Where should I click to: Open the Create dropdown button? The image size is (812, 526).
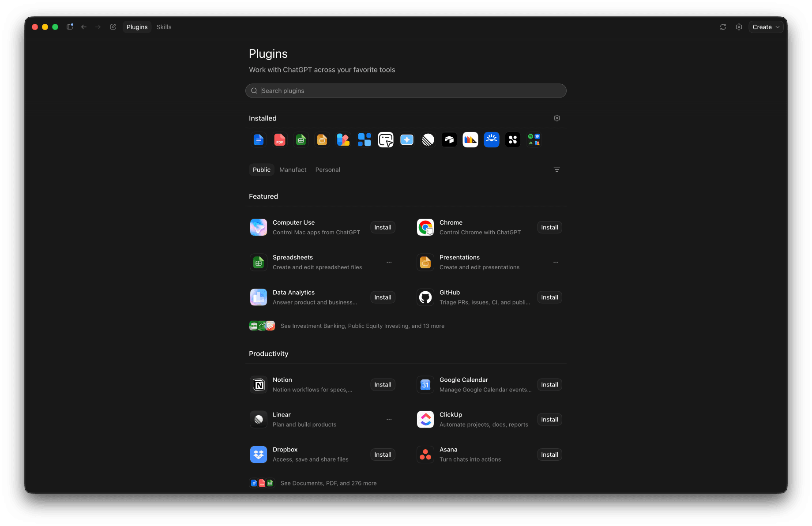[766, 27]
